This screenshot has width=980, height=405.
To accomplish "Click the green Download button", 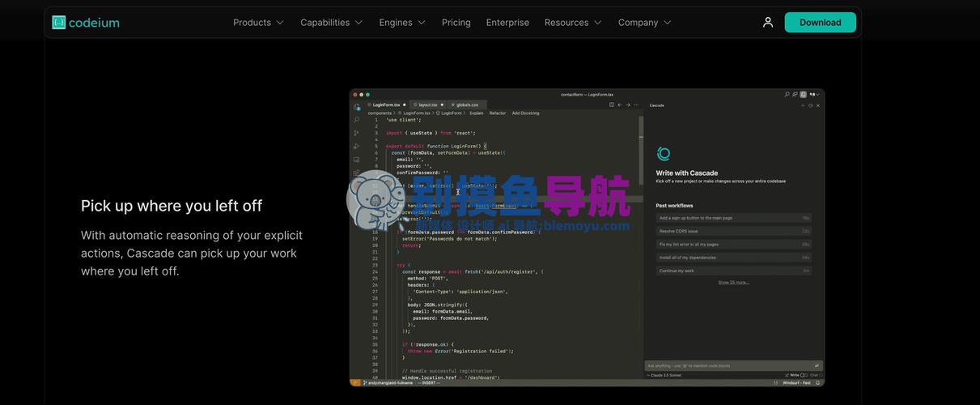I will tap(820, 23).
